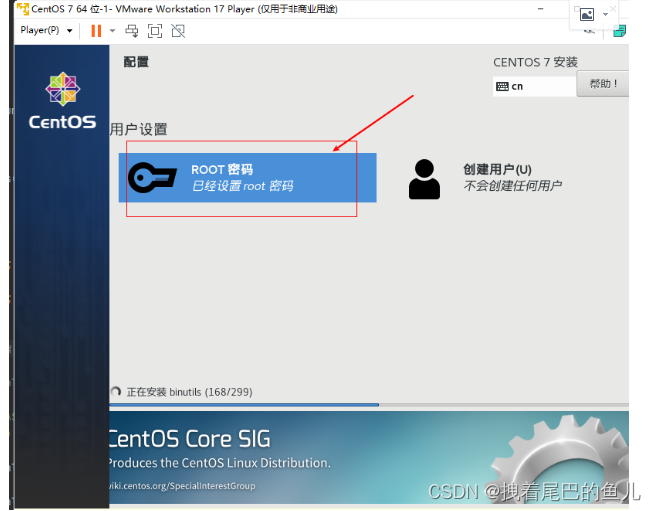
Task: Click the VMware icon in the title bar
Action: pos(23,8)
